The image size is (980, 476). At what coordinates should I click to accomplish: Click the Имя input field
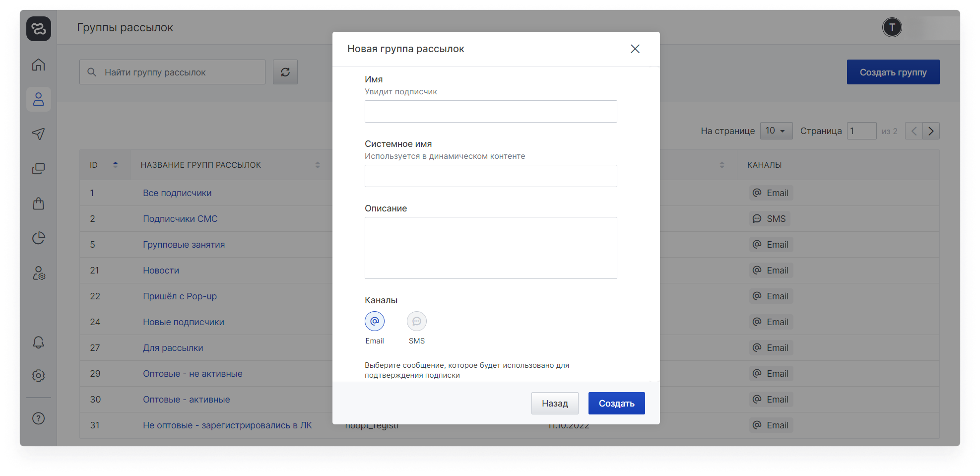click(x=491, y=112)
